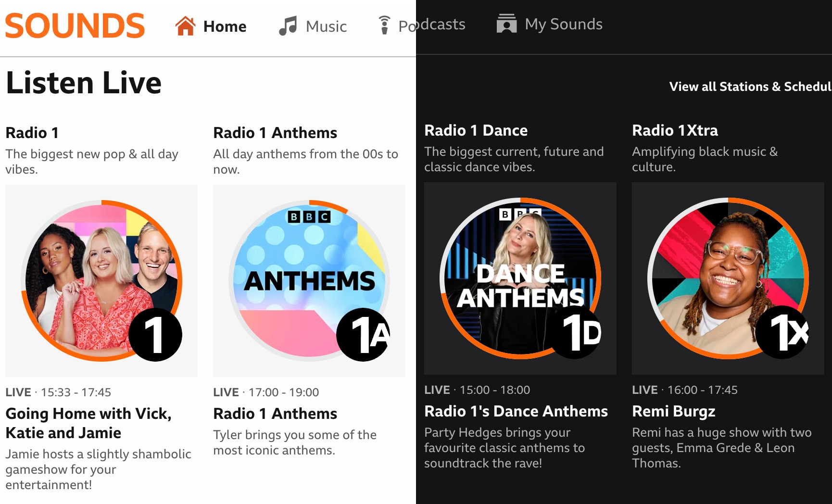
Task: Go to the Podcasts tab
Action: pyautogui.click(x=432, y=25)
